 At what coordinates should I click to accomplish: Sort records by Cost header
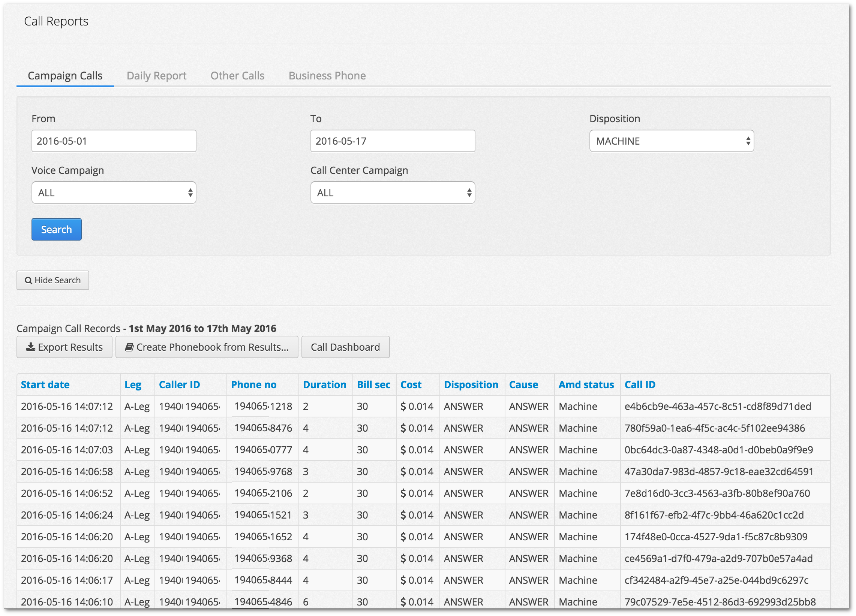pyautogui.click(x=411, y=385)
